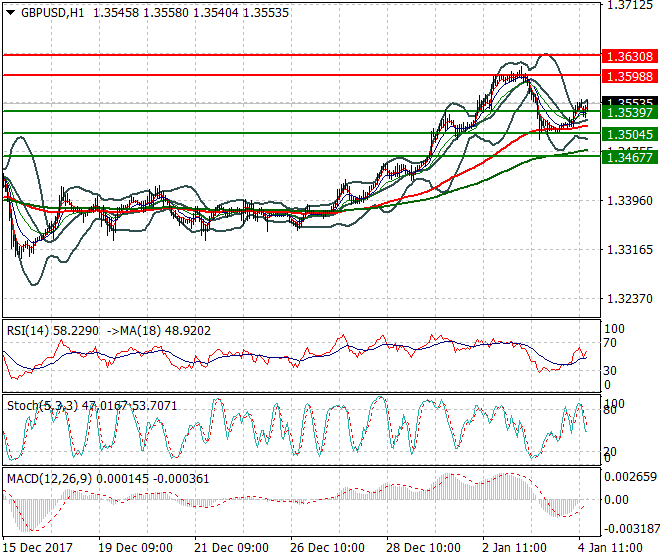Click the ->MA(18) 48.9202 label
The height and width of the screenshot is (560, 660).
click(159, 331)
